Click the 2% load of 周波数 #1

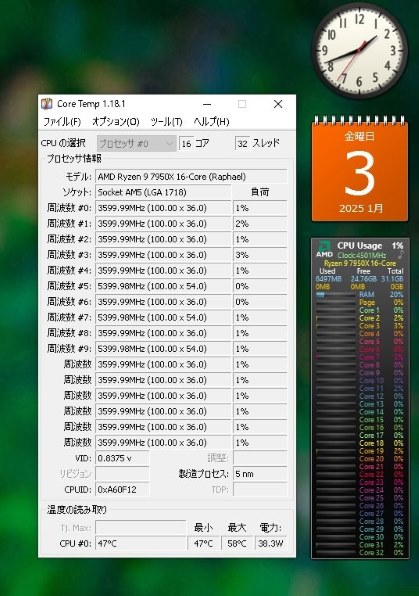[260, 224]
